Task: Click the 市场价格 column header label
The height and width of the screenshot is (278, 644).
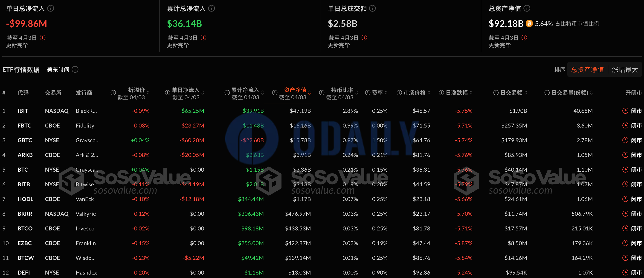Action: [x=414, y=93]
